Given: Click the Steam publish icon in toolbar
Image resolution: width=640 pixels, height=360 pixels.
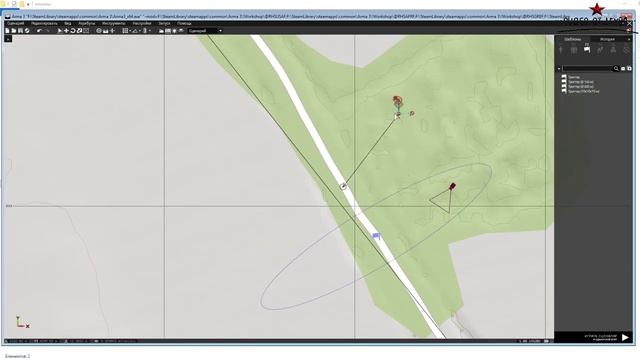Looking at the screenshot, I should (x=27, y=31).
